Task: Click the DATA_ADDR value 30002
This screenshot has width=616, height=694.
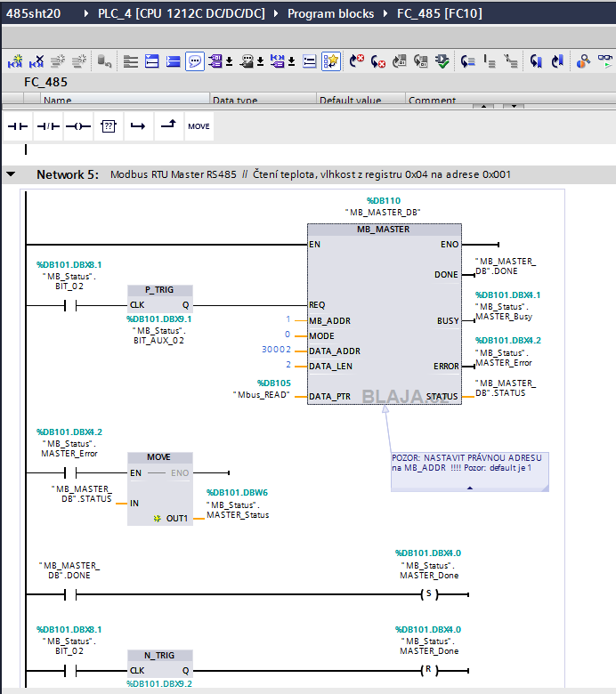Action: [x=276, y=350]
